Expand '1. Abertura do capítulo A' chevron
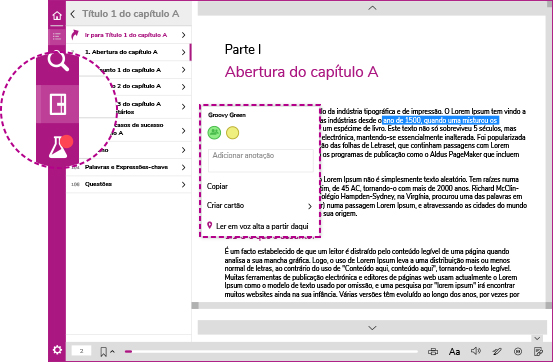The image size is (553, 362). coord(183,52)
